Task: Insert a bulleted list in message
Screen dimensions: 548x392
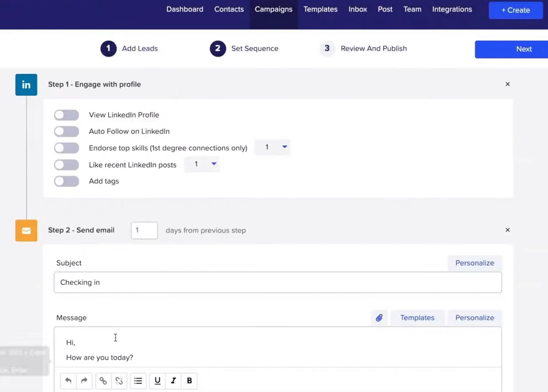Action: [x=138, y=381]
